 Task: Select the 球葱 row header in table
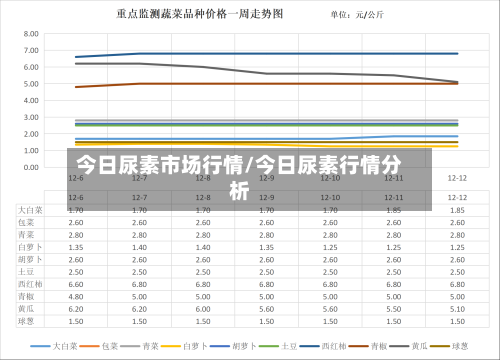[26, 321]
